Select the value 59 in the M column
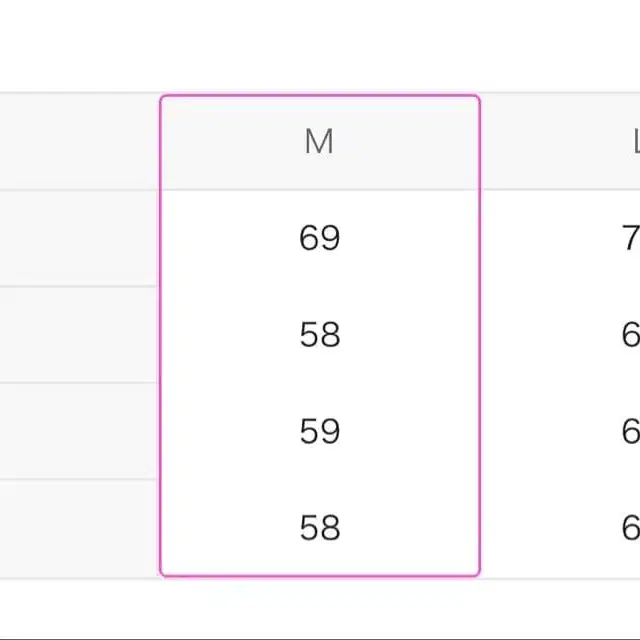The image size is (640, 640). pos(319,431)
